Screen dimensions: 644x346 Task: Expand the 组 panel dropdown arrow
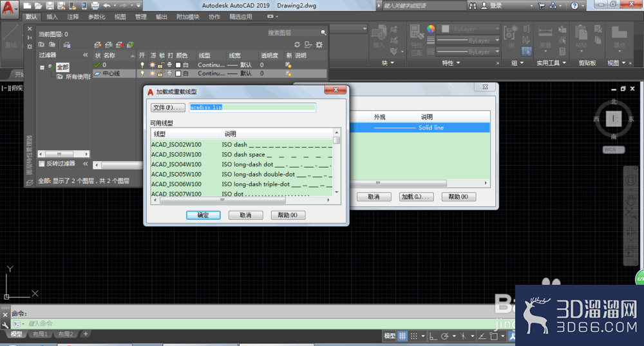point(522,63)
